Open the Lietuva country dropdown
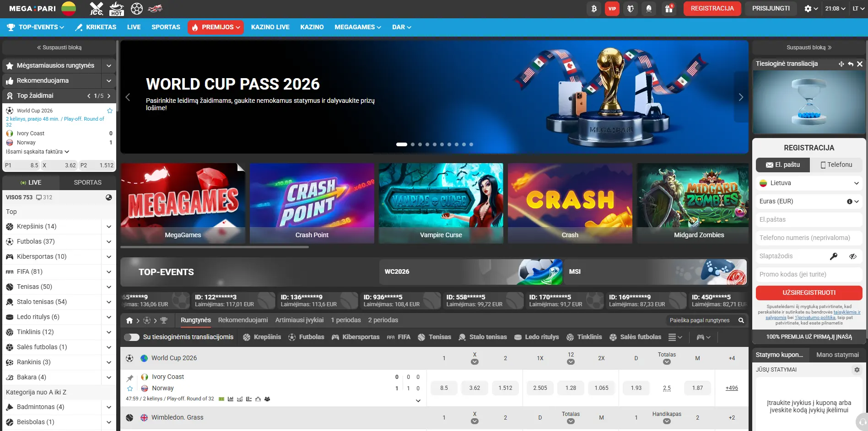The width and height of the screenshot is (868, 431). (809, 183)
